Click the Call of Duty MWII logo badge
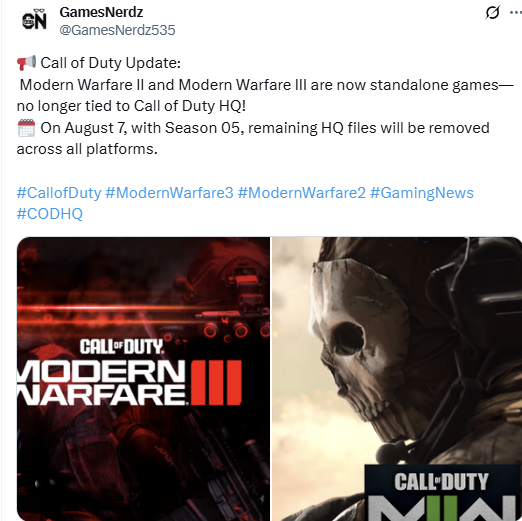Screen dimensions: 522x521 pyautogui.click(x=443, y=493)
